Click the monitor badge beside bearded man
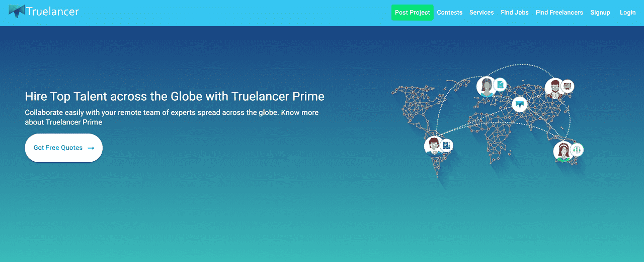Viewport: 644px width, 262px height. coord(568,86)
